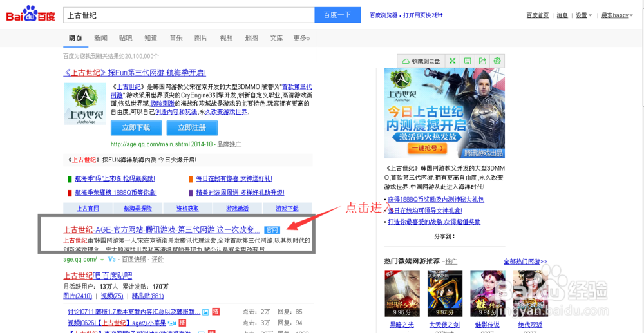The width and height of the screenshot is (644, 333).
Task: Open the 百度快照 cached link
Action: tap(134, 259)
